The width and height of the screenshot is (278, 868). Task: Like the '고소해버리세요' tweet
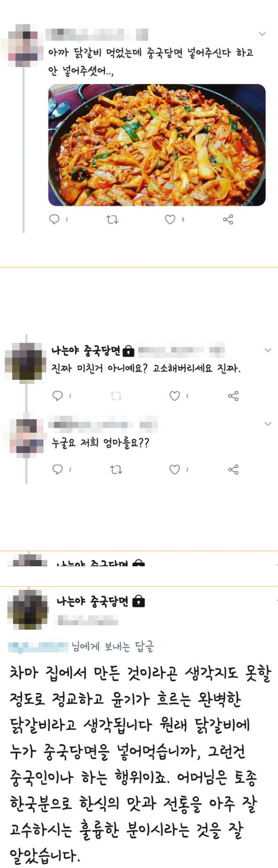[174, 396]
